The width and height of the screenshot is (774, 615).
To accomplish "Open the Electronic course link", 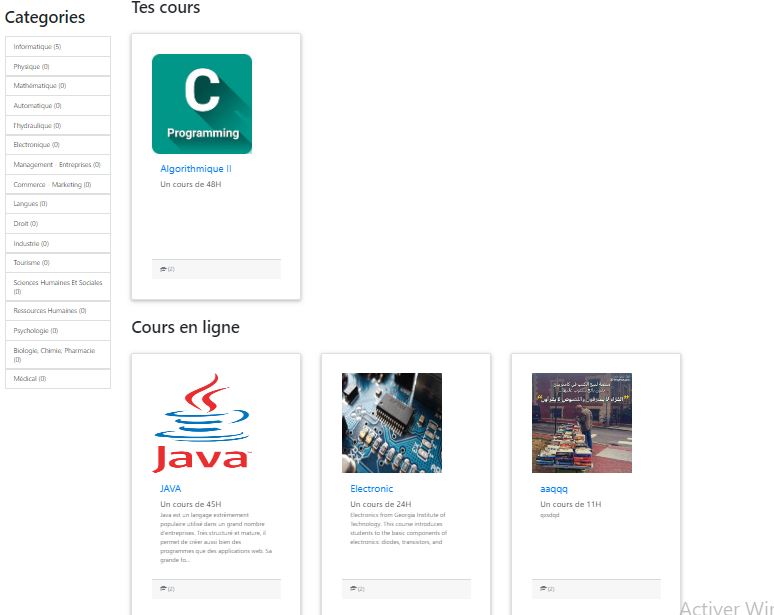I will [372, 489].
